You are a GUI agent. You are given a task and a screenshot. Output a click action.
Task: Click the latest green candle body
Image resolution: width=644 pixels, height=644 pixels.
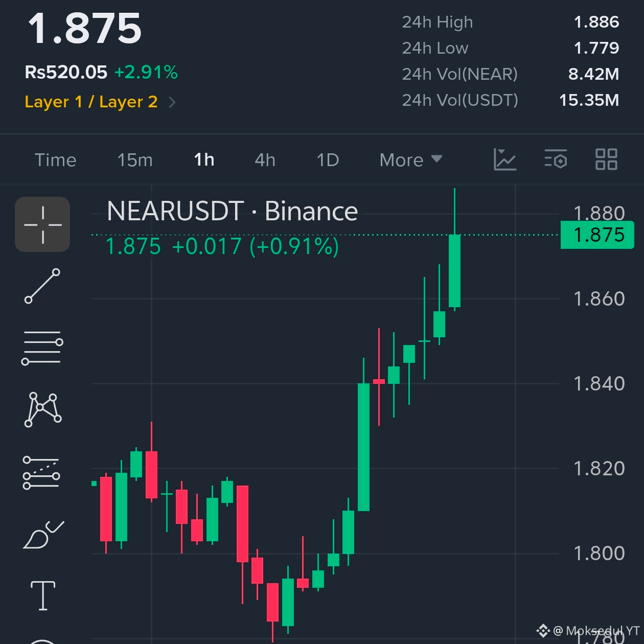[x=454, y=271]
